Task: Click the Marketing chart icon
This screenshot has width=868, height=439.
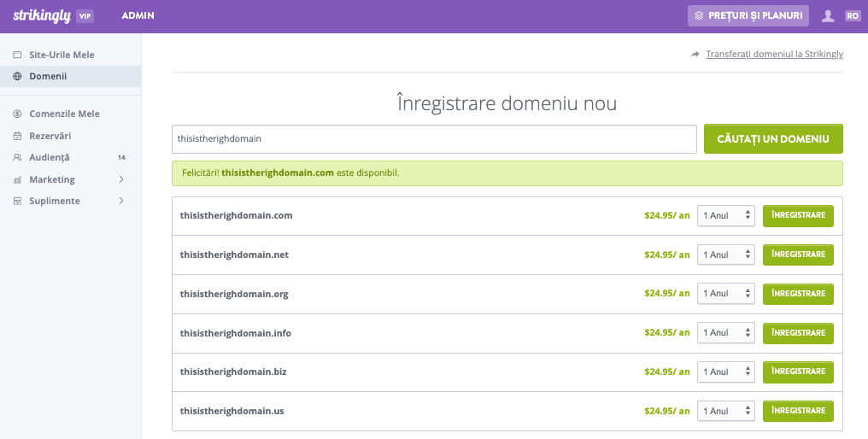Action: 18,179
